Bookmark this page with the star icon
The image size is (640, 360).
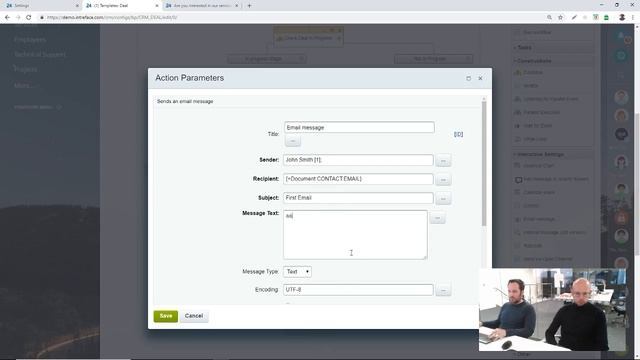pos(560,18)
